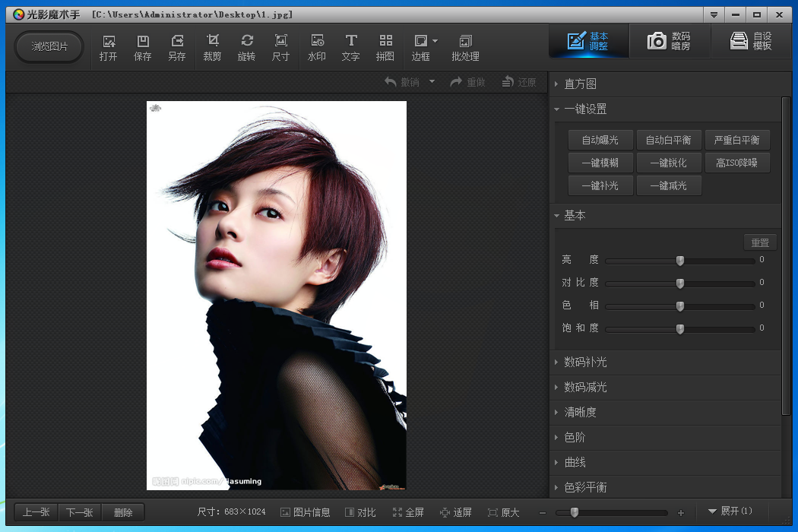Image resolution: width=798 pixels, height=532 pixels.
Task: Switch to the 自设模板 tab
Action: [x=751, y=41]
